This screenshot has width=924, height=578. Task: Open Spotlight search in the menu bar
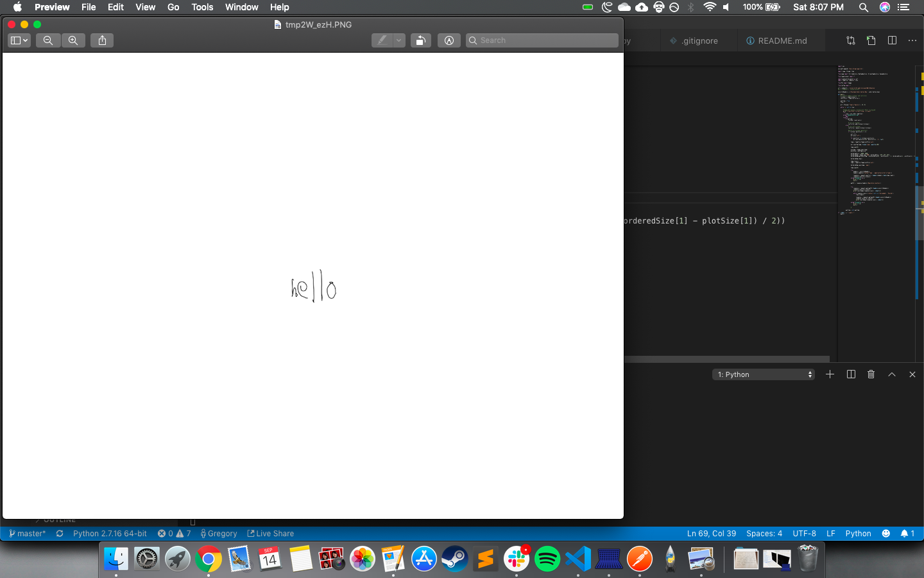pos(864,7)
